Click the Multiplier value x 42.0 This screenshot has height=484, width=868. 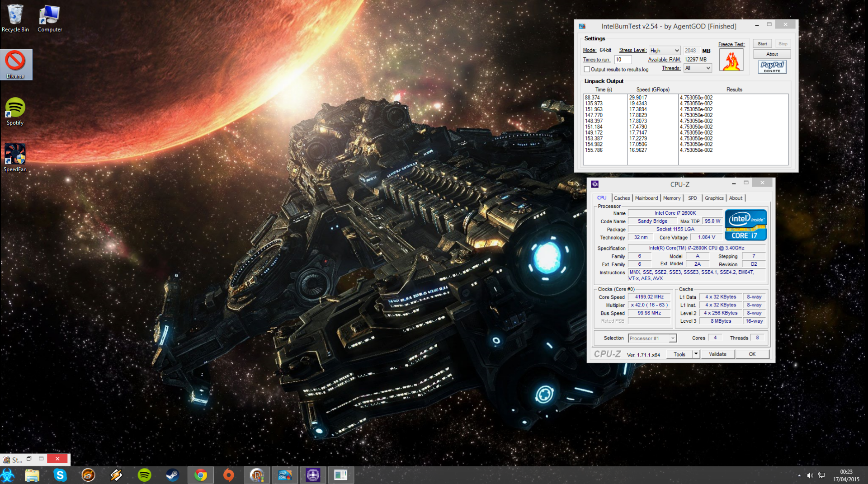point(649,305)
